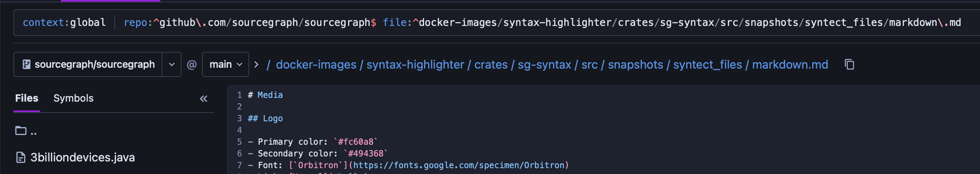Copy file path with the clipboard icon
Image resolution: width=980 pixels, height=174 pixels.
click(x=849, y=64)
